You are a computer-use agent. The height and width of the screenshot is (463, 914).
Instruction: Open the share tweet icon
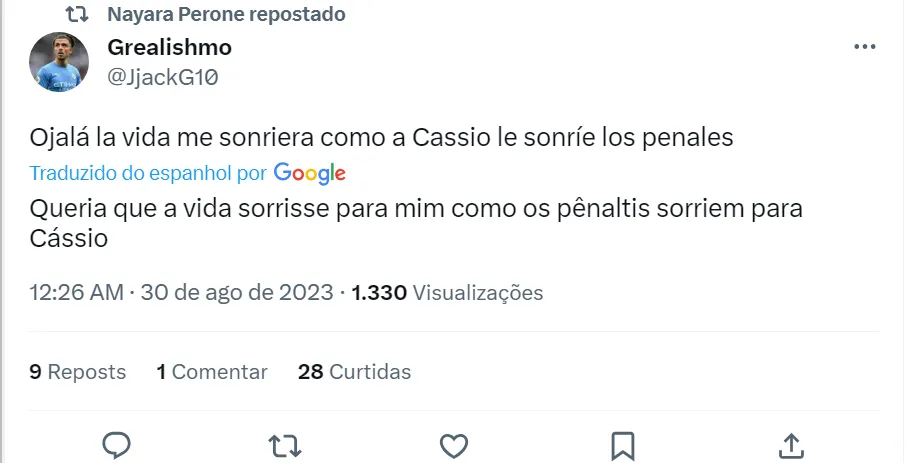[790, 445]
